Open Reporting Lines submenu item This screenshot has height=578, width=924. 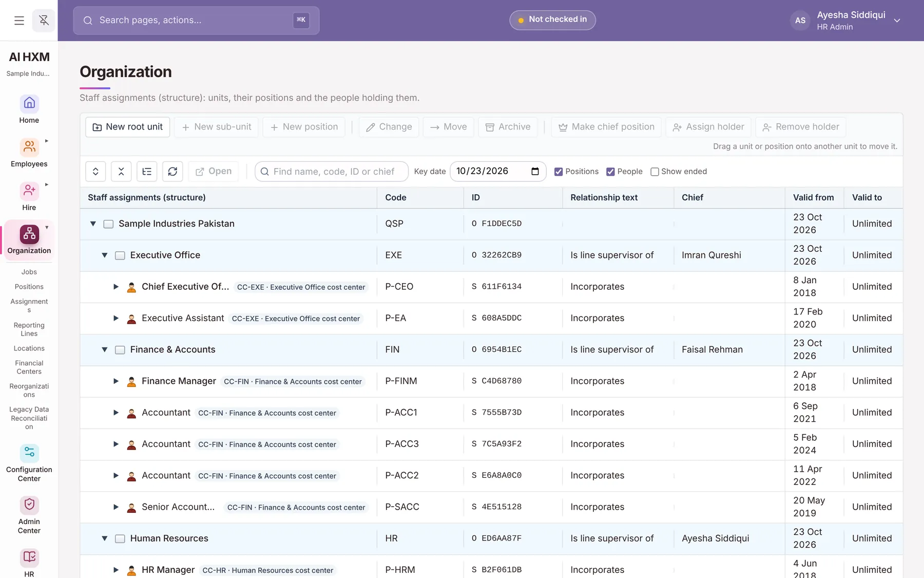click(x=29, y=329)
